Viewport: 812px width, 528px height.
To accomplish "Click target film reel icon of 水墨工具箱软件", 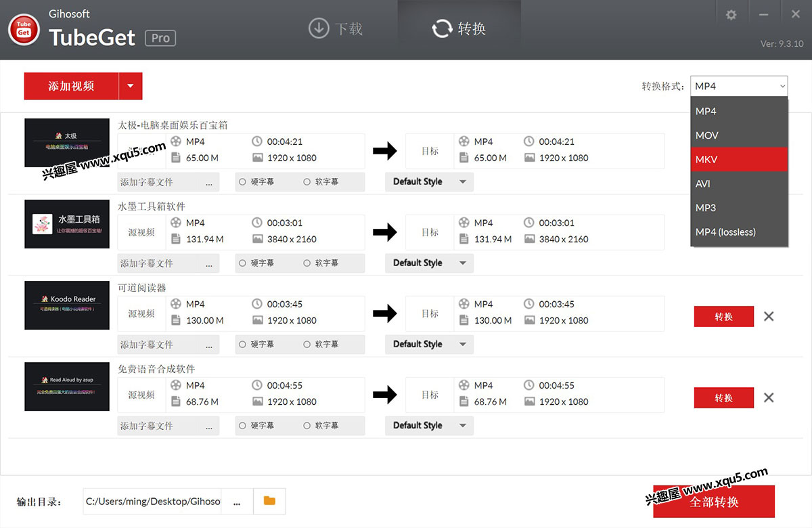I will (x=464, y=223).
